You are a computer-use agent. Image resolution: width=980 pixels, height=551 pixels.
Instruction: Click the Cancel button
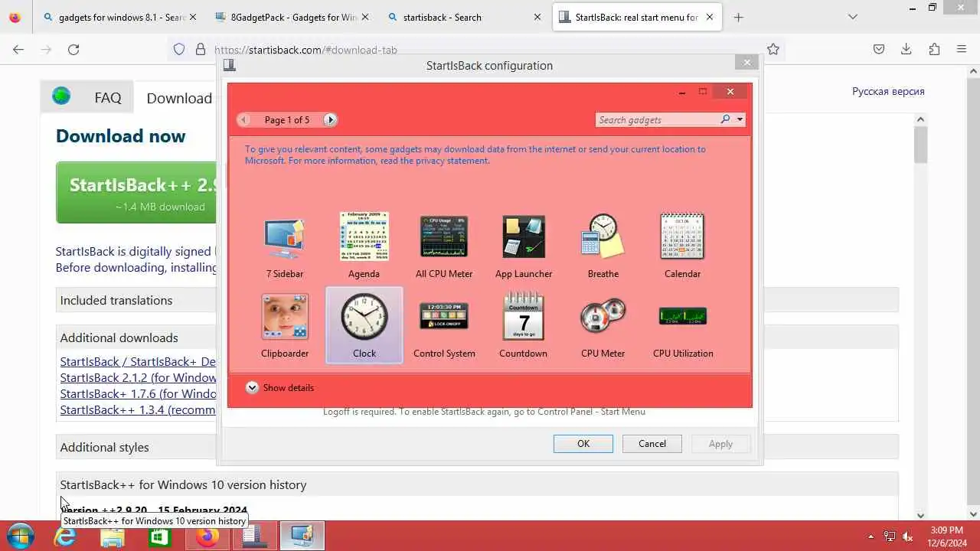pos(652,444)
